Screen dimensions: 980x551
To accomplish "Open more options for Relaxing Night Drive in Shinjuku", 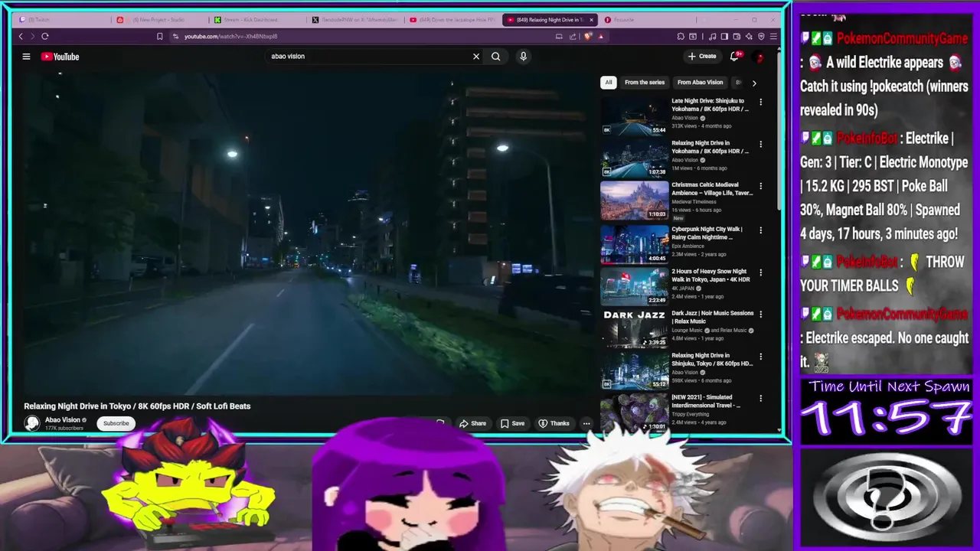I will (760, 356).
